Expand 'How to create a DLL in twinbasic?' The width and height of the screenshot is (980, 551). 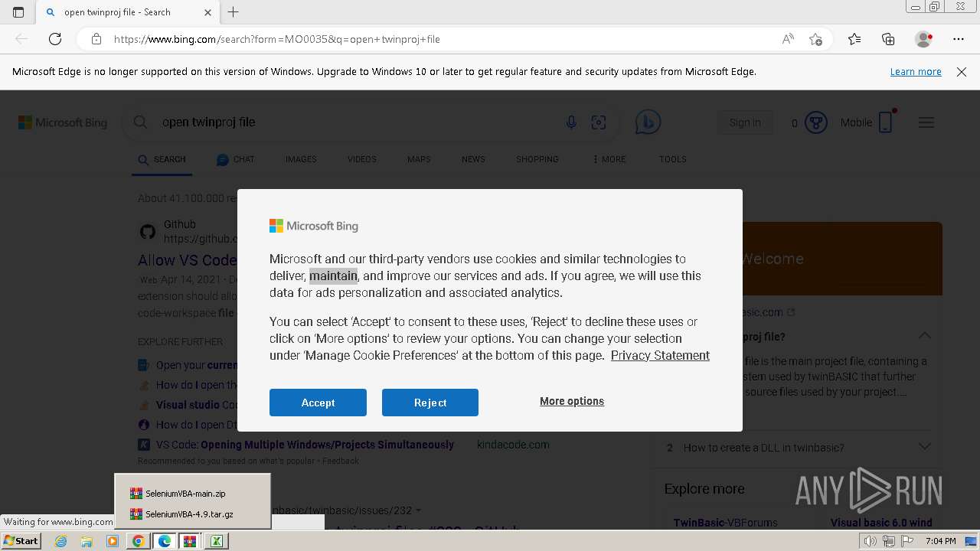799,448
